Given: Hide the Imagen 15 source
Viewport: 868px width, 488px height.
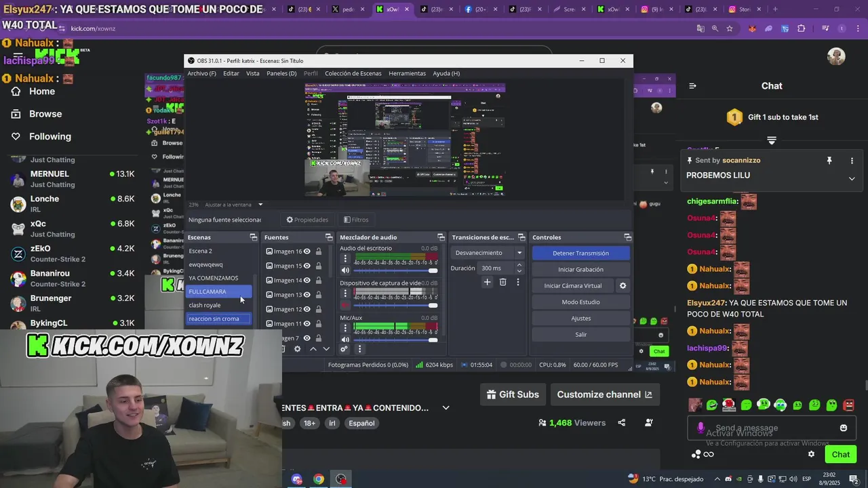Looking at the screenshot, I should (307, 266).
